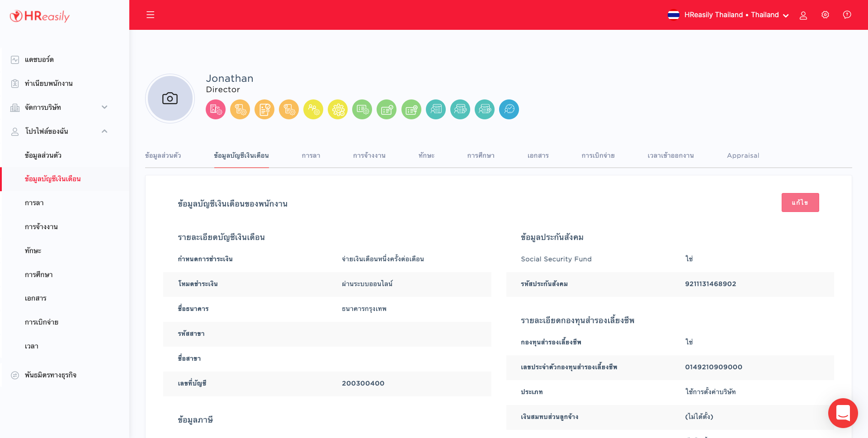Click the yellow gear-with-person role badge

click(x=338, y=109)
